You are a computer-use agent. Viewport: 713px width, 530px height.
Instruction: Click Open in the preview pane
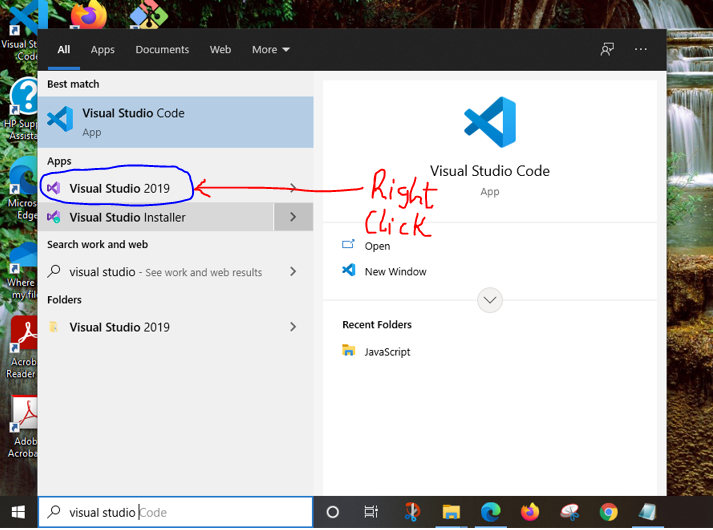377,246
